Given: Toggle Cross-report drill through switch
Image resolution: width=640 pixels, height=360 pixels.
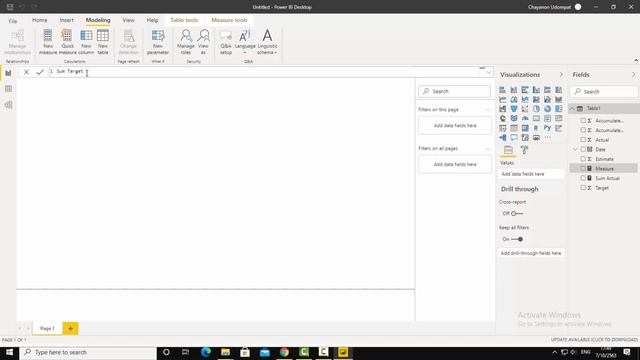Looking at the screenshot, I should pyautogui.click(x=517, y=213).
